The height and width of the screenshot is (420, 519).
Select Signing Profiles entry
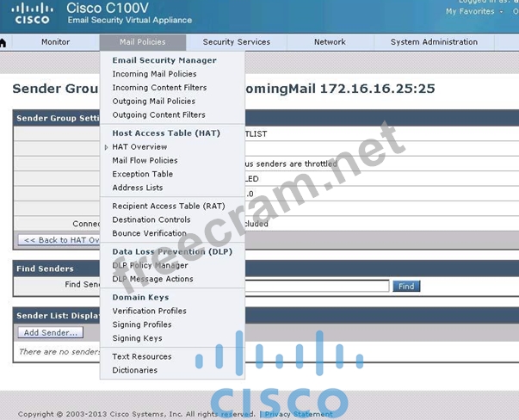[x=141, y=324]
